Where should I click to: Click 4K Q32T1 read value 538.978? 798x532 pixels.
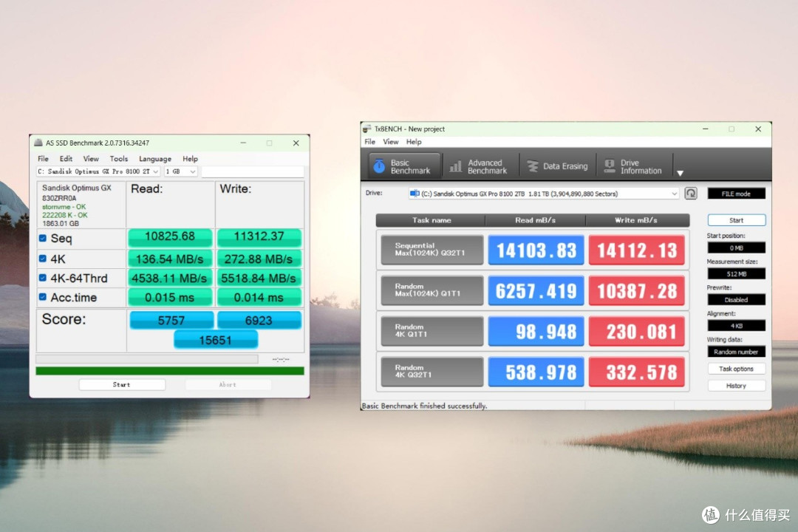coord(536,372)
